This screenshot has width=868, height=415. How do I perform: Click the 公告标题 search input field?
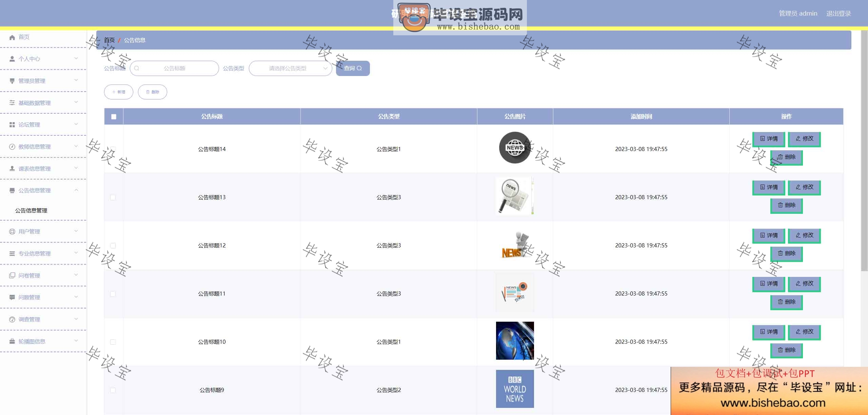(x=174, y=68)
